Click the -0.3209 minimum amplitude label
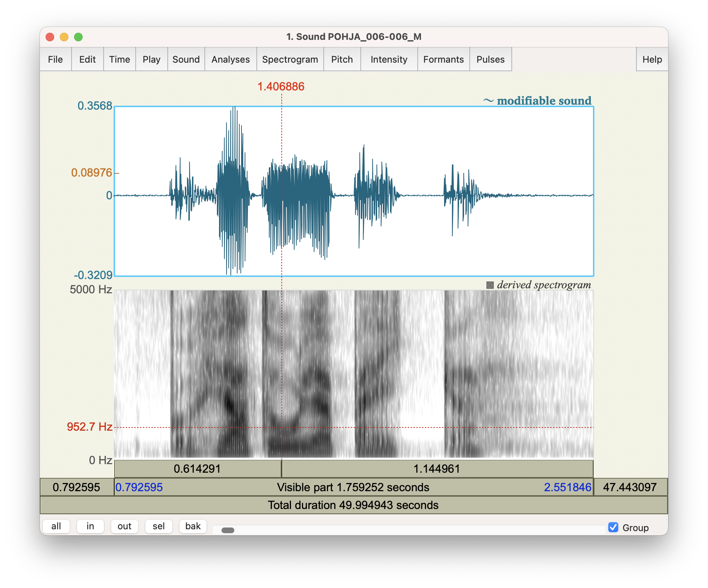 point(93,275)
